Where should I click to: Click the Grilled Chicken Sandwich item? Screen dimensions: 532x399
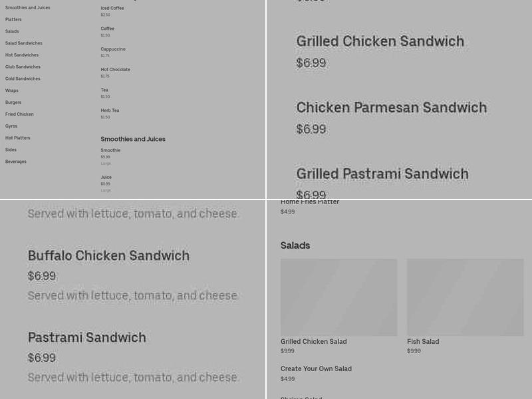click(x=380, y=41)
